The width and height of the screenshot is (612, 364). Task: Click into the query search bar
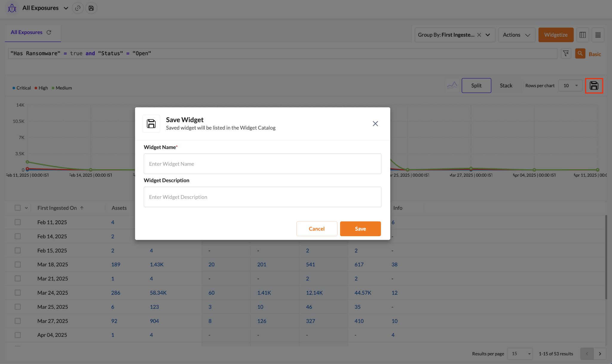(282, 53)
